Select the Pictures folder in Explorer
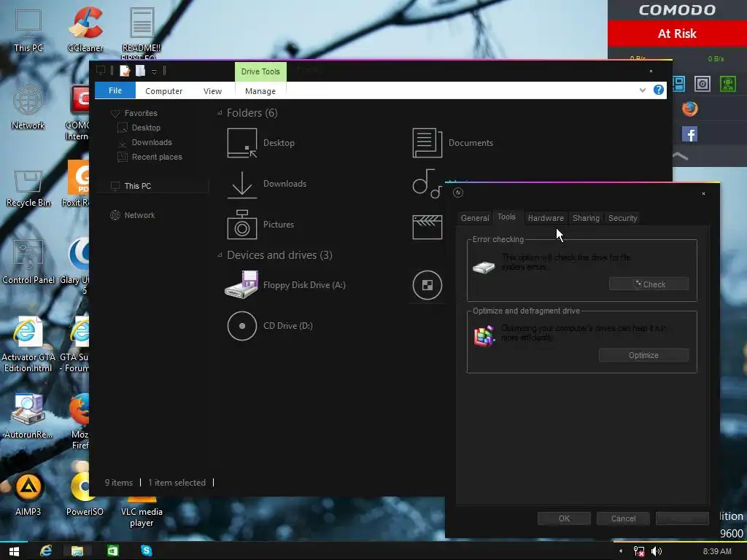 (260, 225)
